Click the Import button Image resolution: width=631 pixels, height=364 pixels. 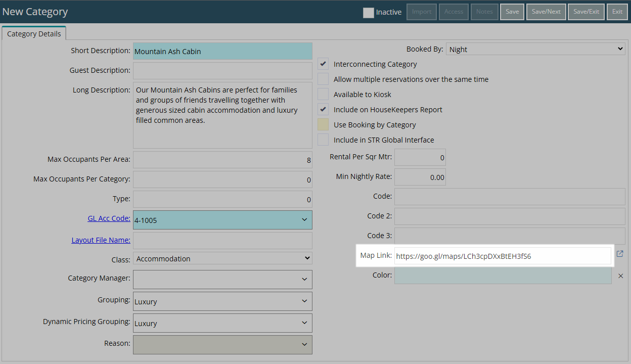click(422, 12)
